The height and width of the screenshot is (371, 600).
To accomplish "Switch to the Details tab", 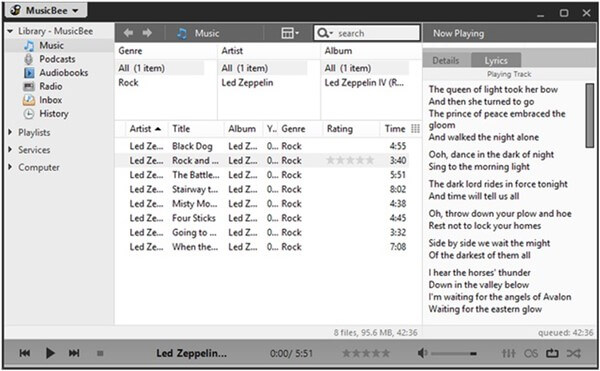I will tap(446, 60).
